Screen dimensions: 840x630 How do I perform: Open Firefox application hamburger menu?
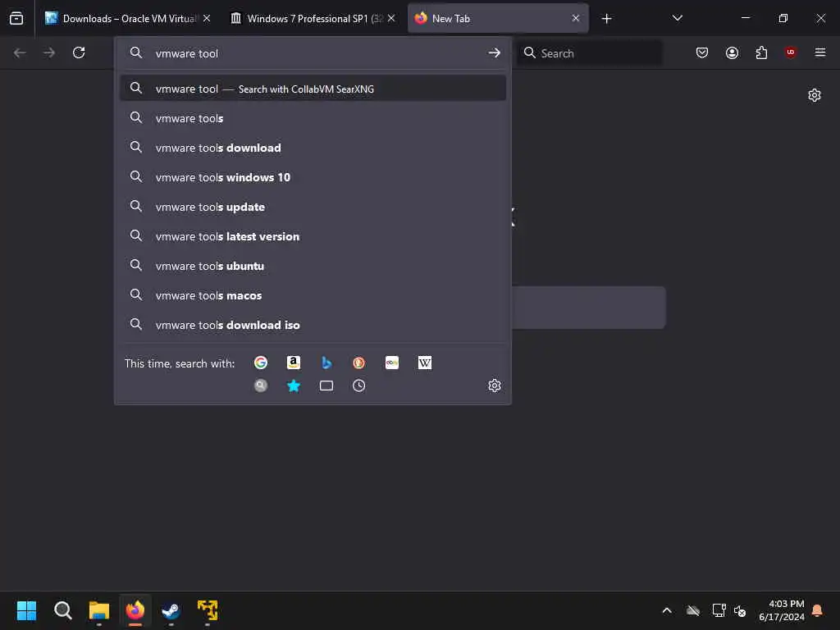[x=820, y=52]
